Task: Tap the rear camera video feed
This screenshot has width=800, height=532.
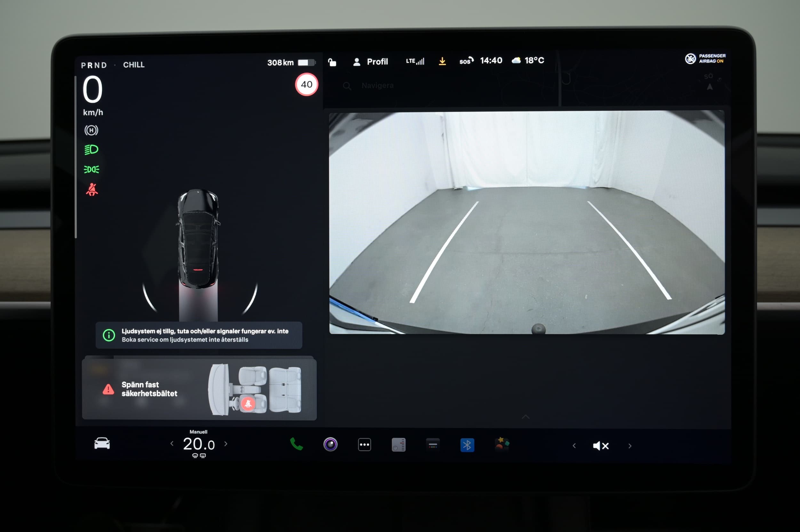Action: pyautogui.click(x=527, y=223)
